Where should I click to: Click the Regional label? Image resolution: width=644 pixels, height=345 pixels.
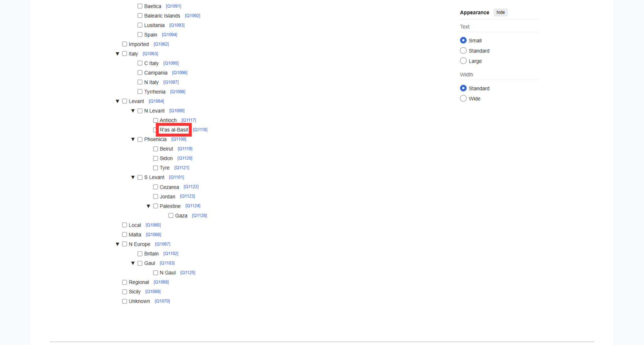click(139, 282)
